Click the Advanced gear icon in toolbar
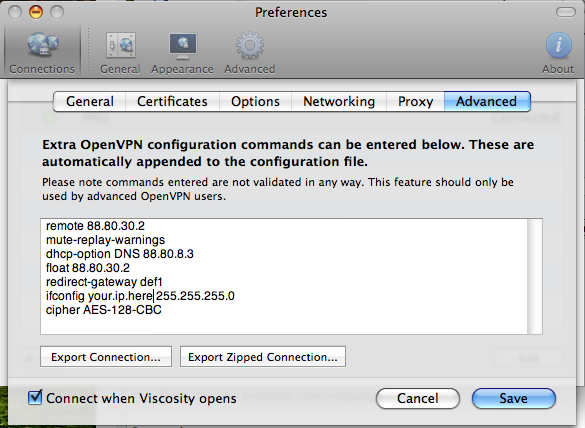Viewport: 585px width, 428px height. pyautogui.click(x=250, y=45)
